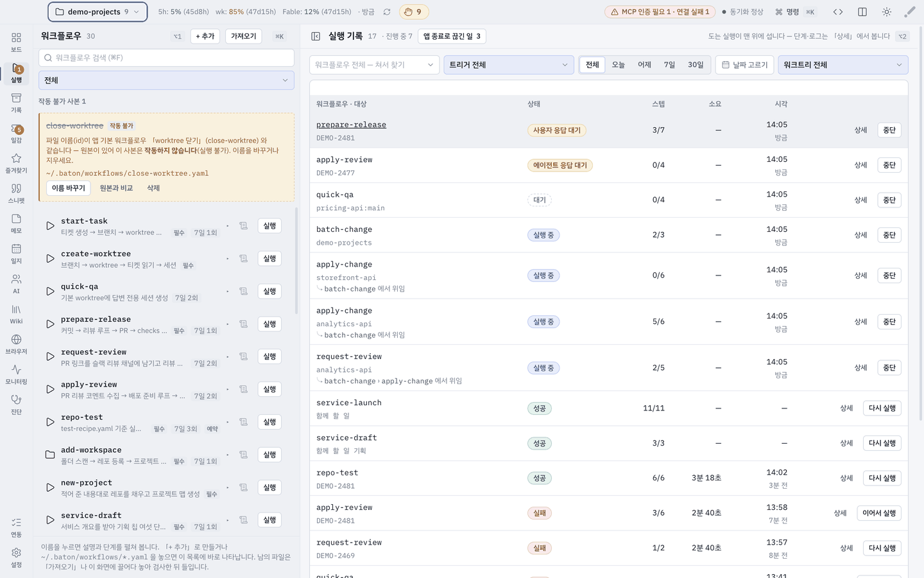Open the 일감 tasks sidebar item
The image size is (924, 578).
[16, 133]
